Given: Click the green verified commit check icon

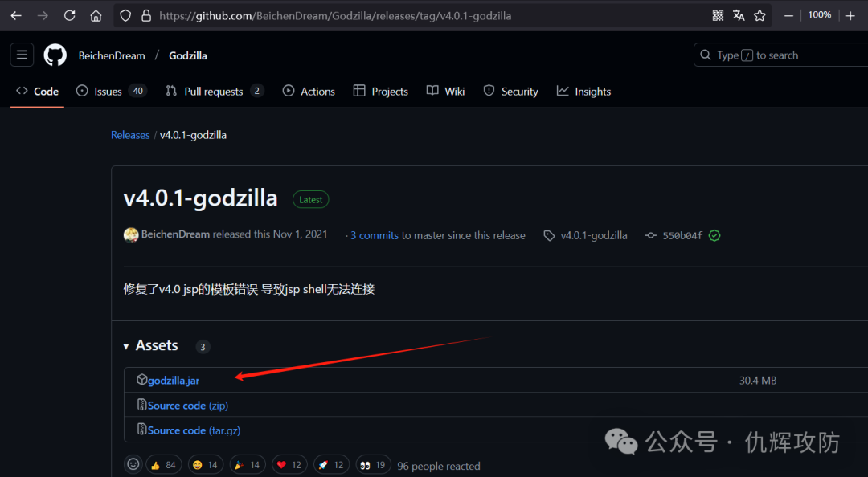Looking at the screenshot, I should pyautogui.click(x=714, y=235).
